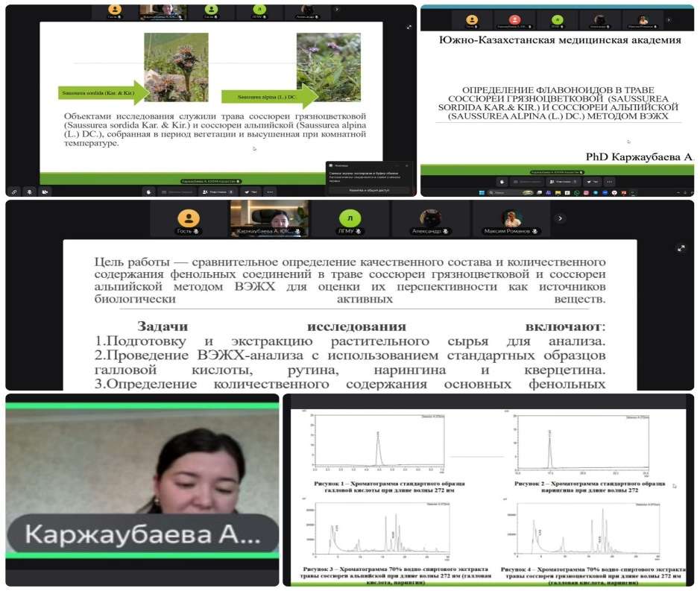Screen dimensions: 700x591
Task: Open participants list in top-right meeting toolbar
Action: 562,181
